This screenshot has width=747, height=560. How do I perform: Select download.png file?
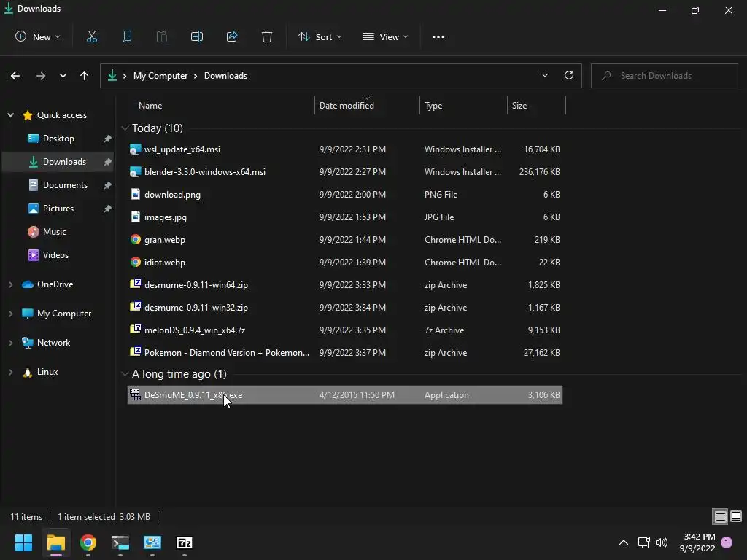click(345, 194)
